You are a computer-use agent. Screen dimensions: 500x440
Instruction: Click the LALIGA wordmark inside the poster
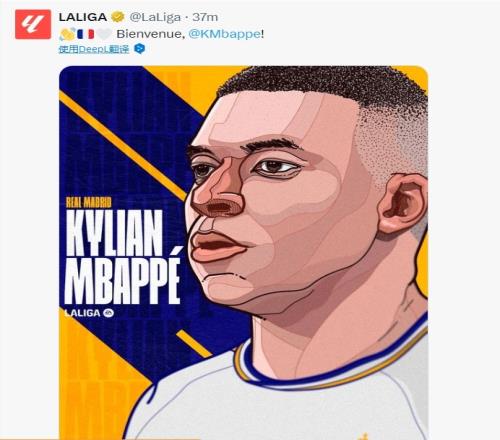pyautogui.click(x=82, y=313)
